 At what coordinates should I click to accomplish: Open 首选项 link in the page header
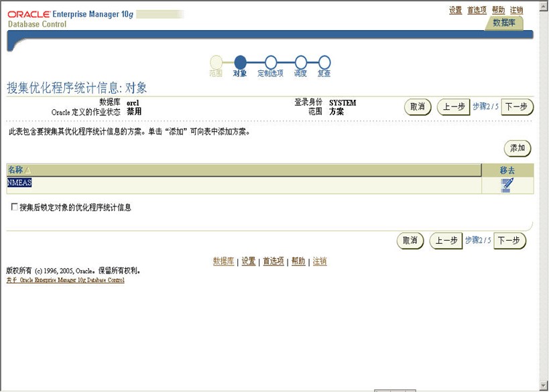coord(477,10)
